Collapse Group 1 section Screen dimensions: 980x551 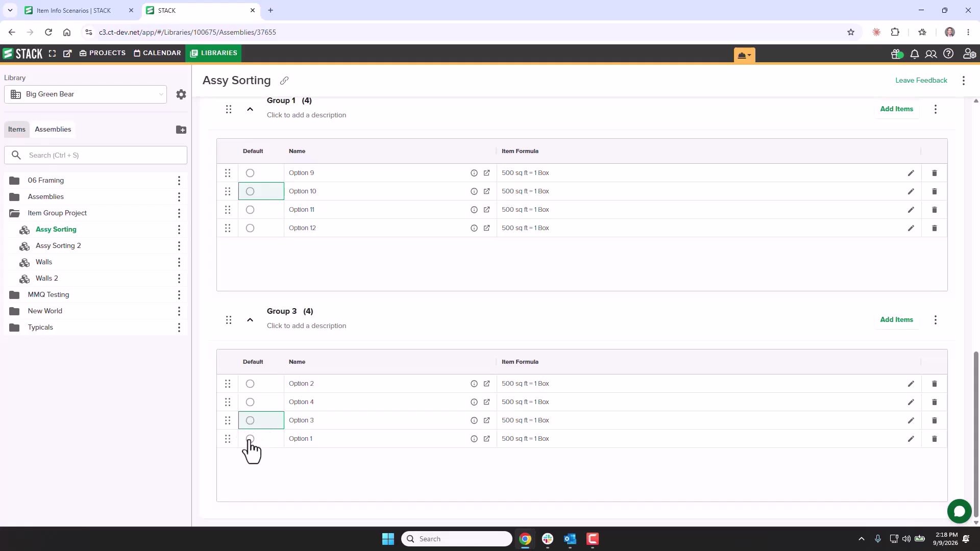pyautogui.click(x=250, y=109)
